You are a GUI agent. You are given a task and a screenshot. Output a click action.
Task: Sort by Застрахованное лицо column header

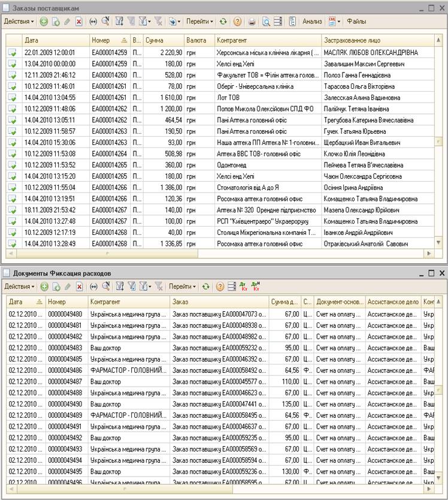(x=378, y=40)
